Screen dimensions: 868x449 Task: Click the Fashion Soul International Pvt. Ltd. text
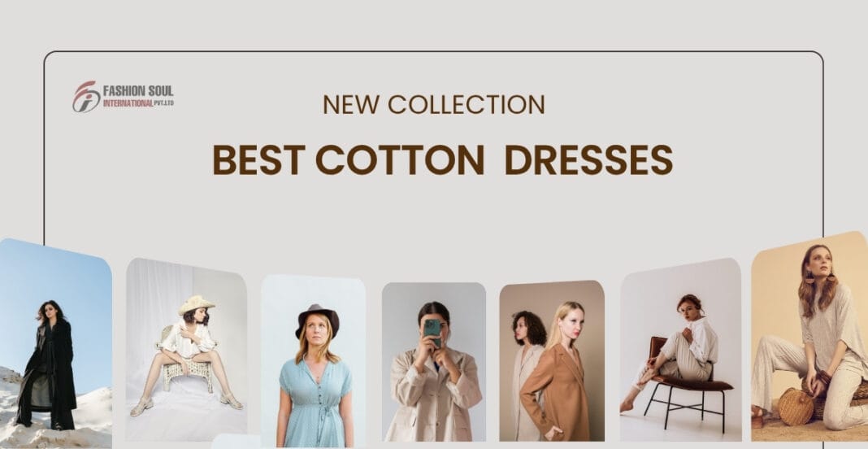tap(138, 97)
